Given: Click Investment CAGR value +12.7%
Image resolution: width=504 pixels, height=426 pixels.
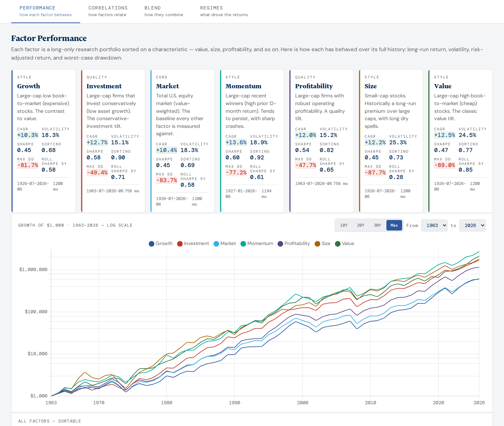Looking at the screenshot, I should 97,142.
